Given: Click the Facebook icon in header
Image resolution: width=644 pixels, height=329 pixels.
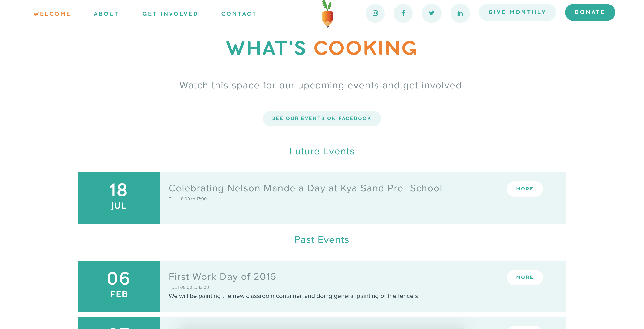Looking at the screenshot, I should point(403,13).
